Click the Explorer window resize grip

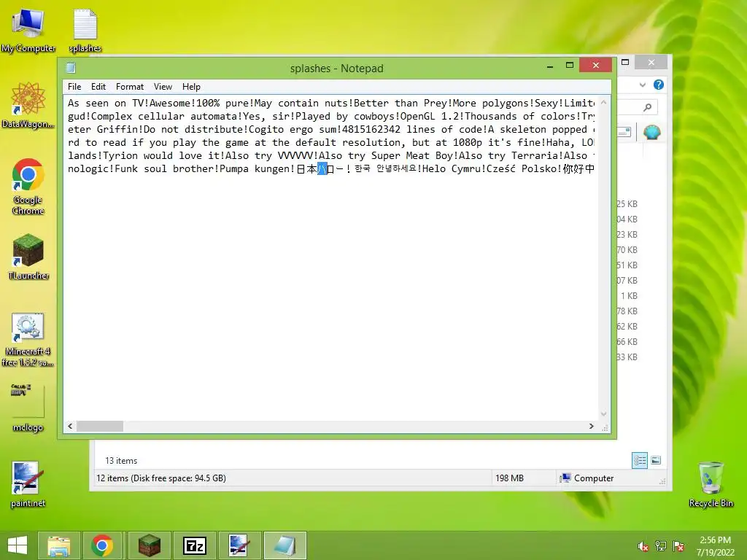(x=662, y=481)
